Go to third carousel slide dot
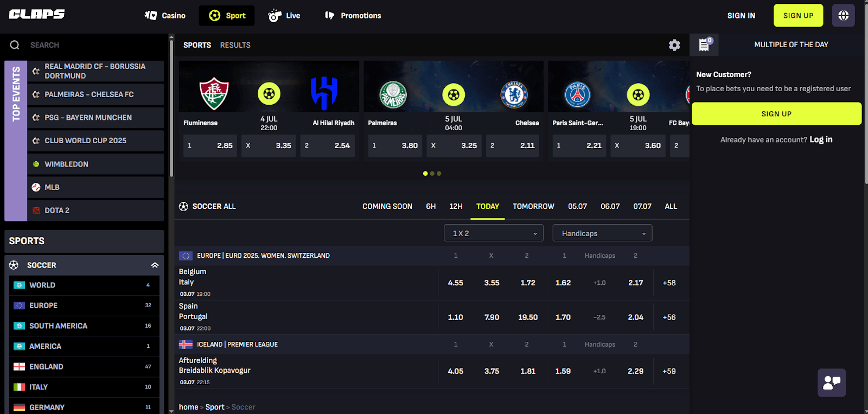868x414 pixels. pos(439,174)
